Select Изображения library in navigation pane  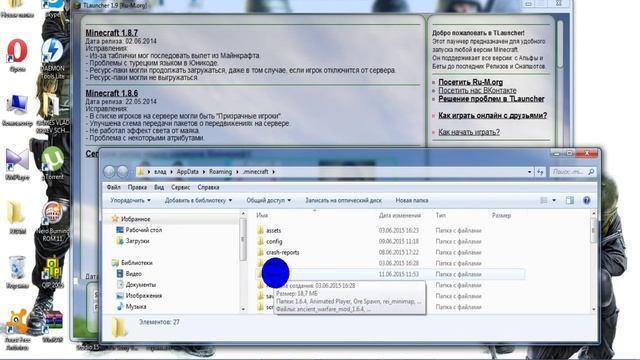coord(144,296)
